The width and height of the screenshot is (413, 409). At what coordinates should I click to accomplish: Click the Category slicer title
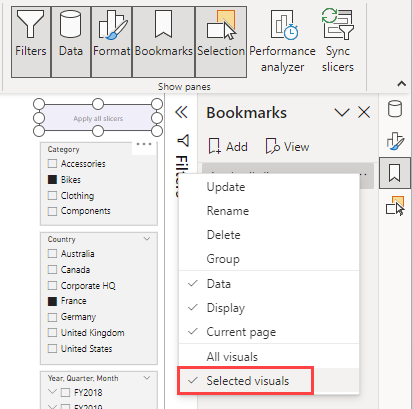point(63,149)
